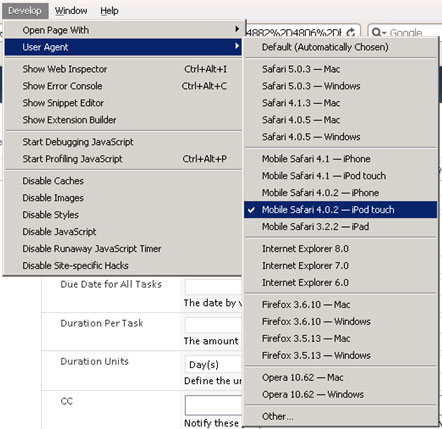
Task: Select Safari 5.0.3 — Windows user agent
Action: (x=340, y=86)
